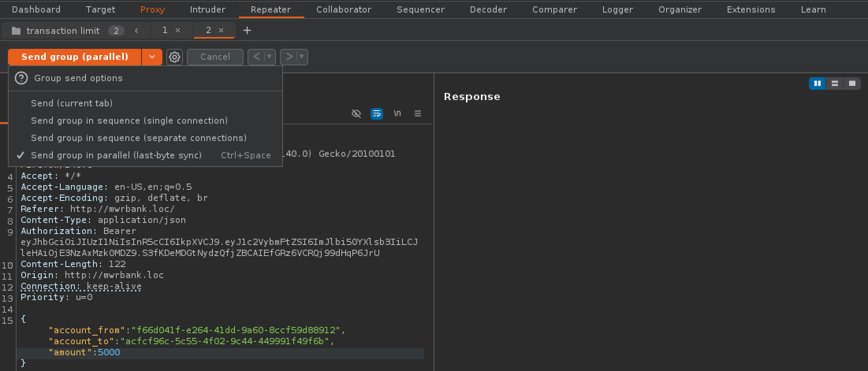Choose Send group in sequence (single connection)
868x371 pixels.
point(129,121)
